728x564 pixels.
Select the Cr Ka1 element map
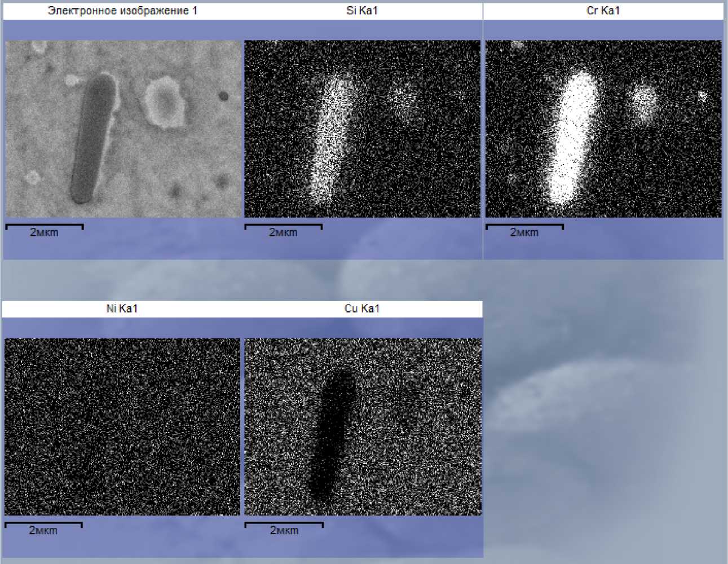603,129
